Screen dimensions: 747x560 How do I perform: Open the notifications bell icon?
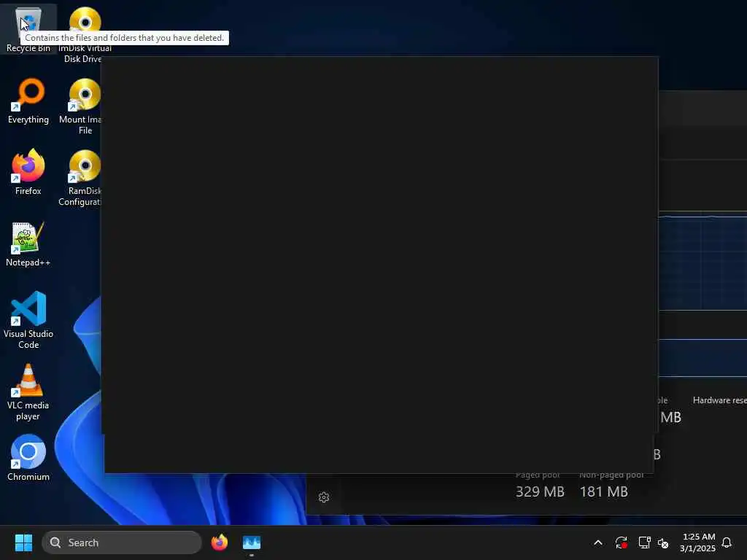(x=727, y=542)
